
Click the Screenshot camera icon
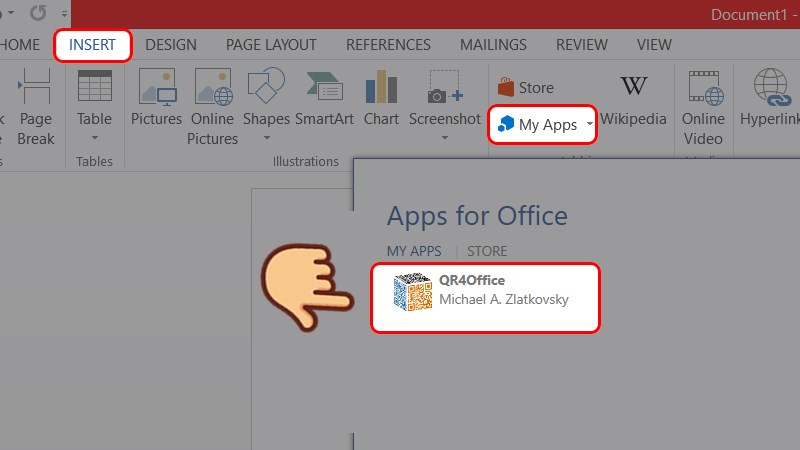tap(445, 87)
